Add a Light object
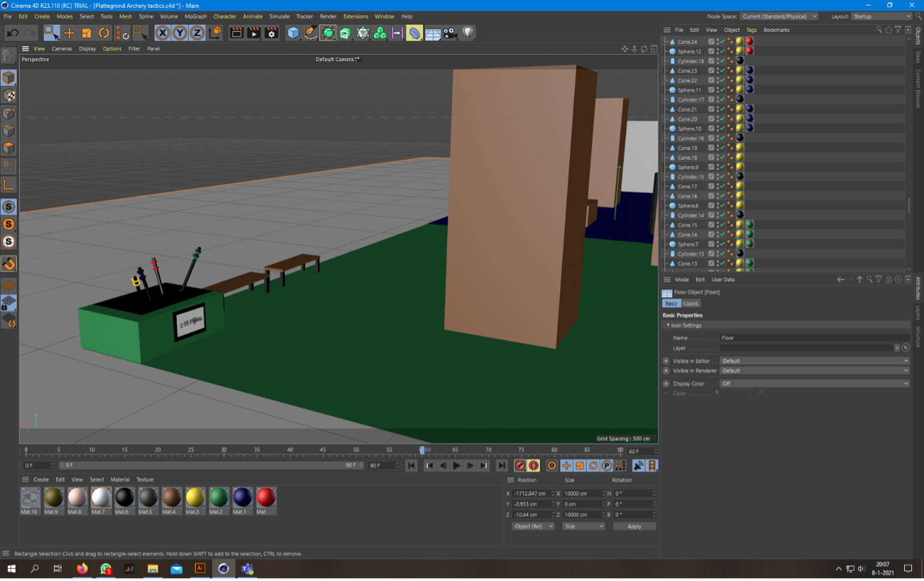This screenshot has height=581, width=924. coord(467,33)
